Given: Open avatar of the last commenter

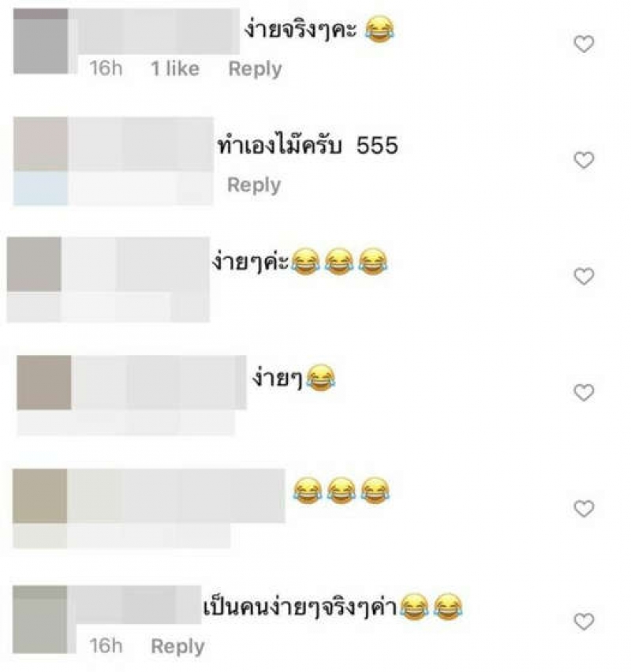Looking at the screenshot, I should pos(40,619).
